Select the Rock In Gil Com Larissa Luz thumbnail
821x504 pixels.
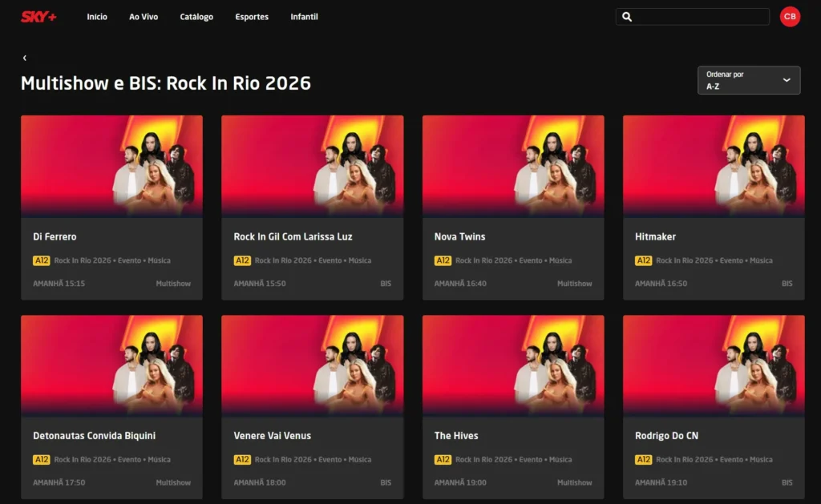point(312,166)
